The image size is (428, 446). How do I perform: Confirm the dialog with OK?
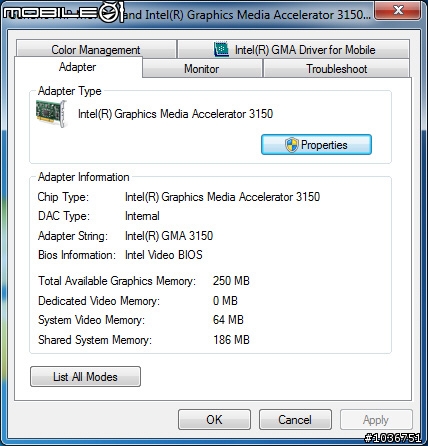tap(214, 420)
